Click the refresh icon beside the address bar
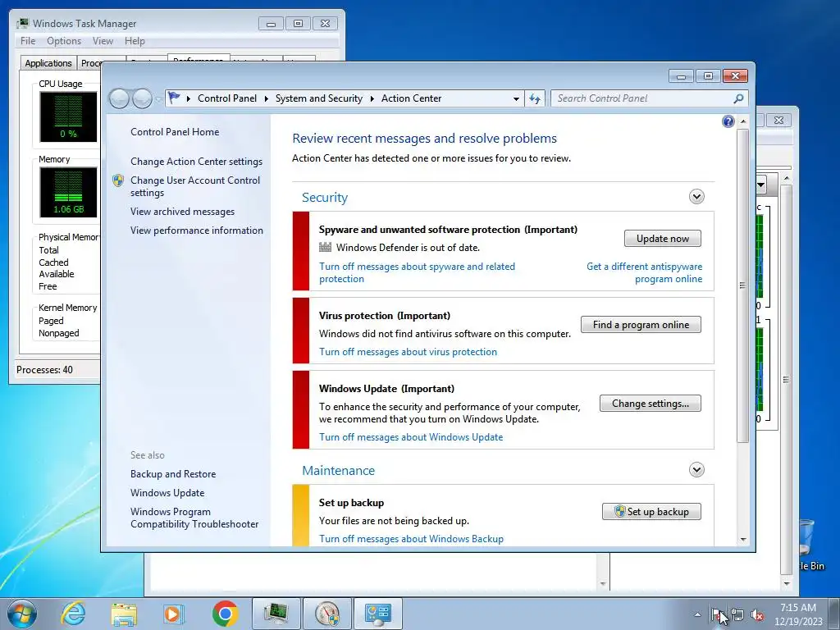The width and height of the screenshot is (840, 630). click(535, 98)
